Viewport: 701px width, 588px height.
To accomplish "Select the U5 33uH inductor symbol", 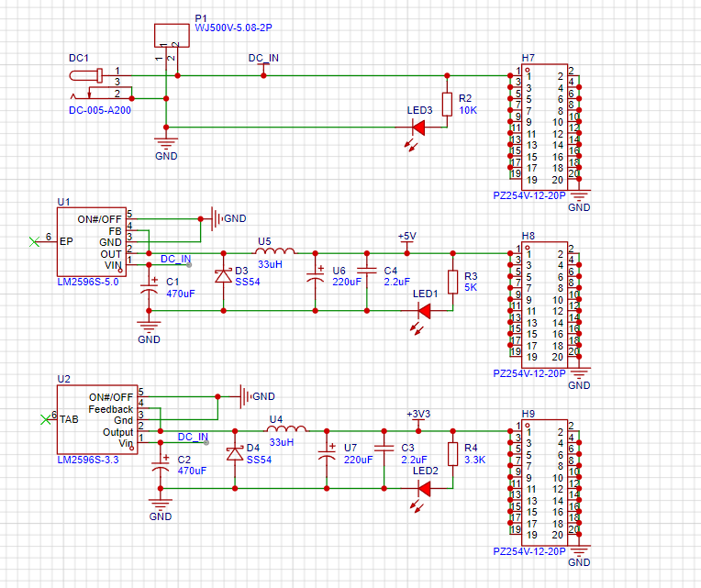I will [x=273, y=251].
